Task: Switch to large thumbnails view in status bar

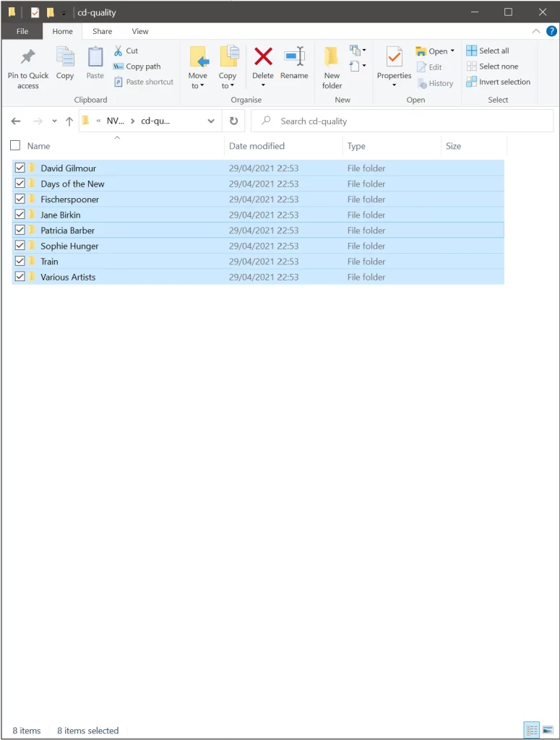Action: click(548, 730)
